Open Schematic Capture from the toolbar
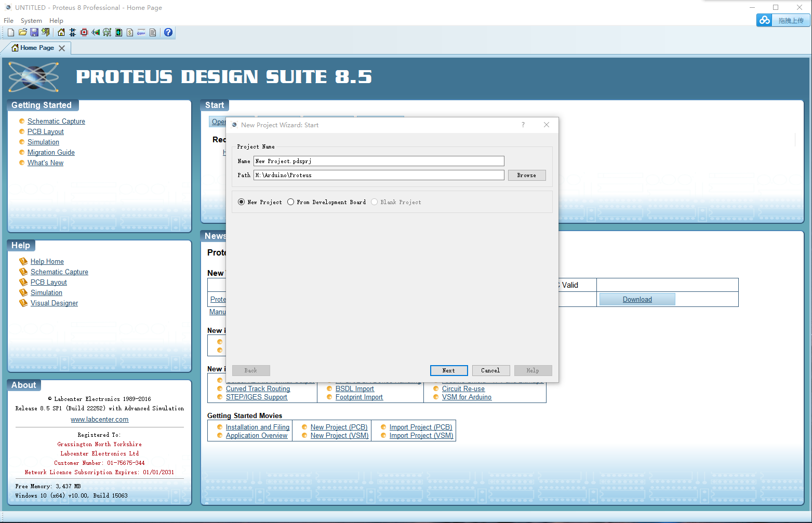812x523 pixels. pyautogui.click(x=72, y=32)
